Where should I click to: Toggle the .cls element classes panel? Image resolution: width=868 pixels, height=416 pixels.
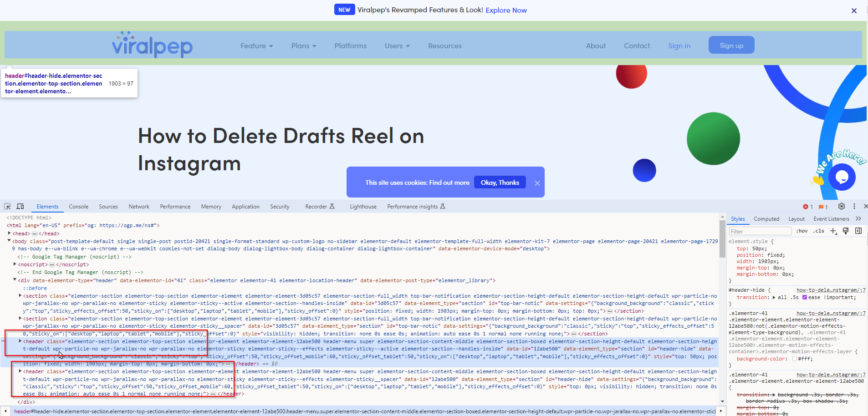819,231
